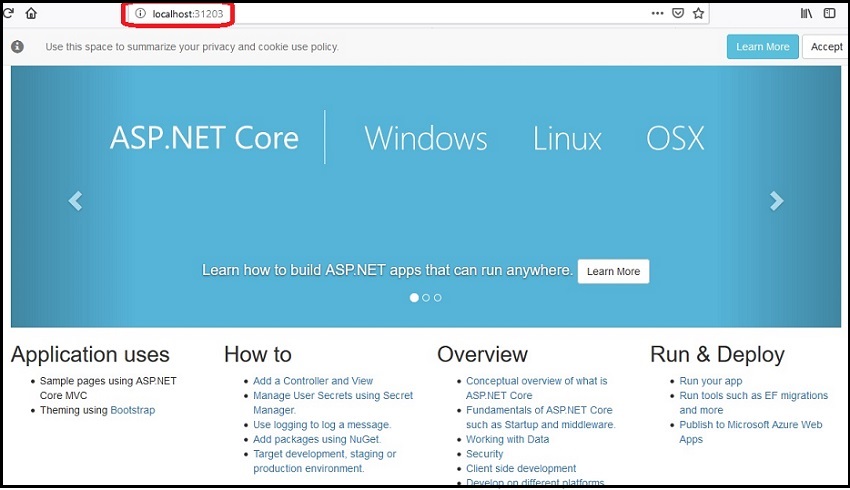Open Publish to Microsoft Azure Web Apps

[751, 432]
